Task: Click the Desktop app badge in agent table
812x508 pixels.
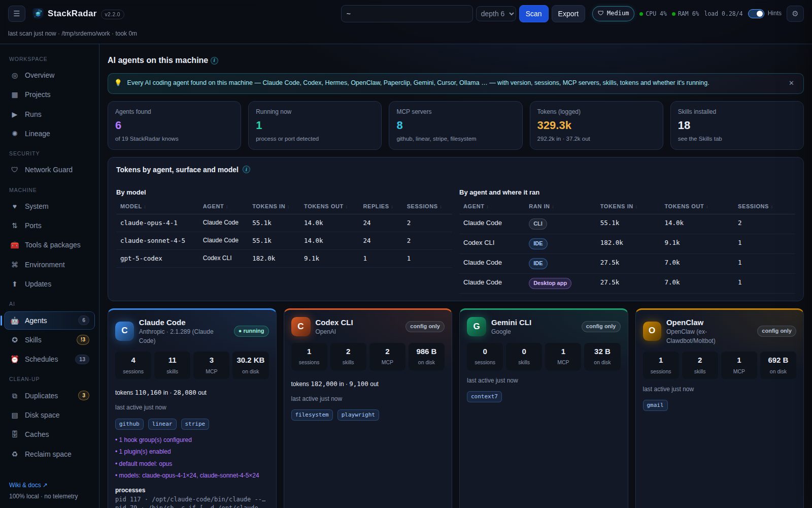Action: click(x=550, y=283)
